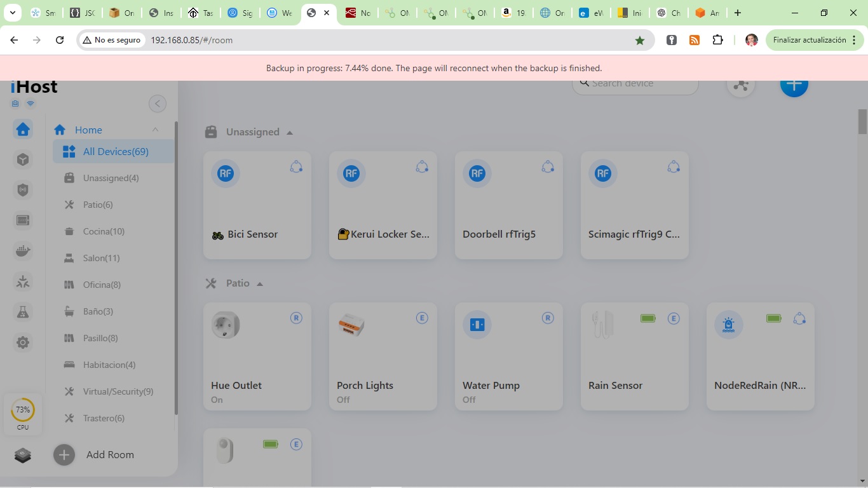This screenshot has height=488, width=868.
Task: Open the Virtual/Security(9) room
Action: [113, 391]
